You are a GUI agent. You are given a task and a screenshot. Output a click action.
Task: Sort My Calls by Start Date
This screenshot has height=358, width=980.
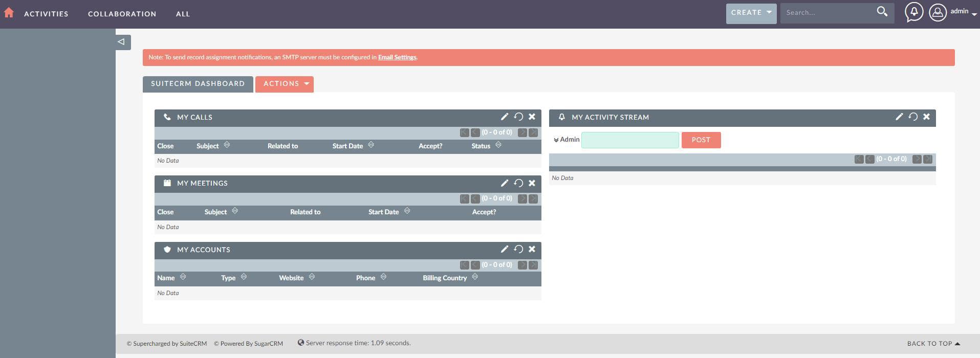click(x=371, y=145)
